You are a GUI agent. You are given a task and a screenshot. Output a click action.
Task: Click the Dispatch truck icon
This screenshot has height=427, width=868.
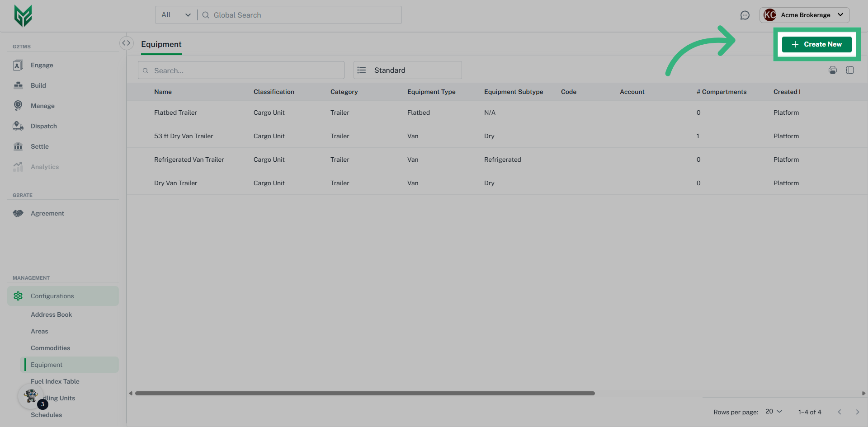pos(18,126)
